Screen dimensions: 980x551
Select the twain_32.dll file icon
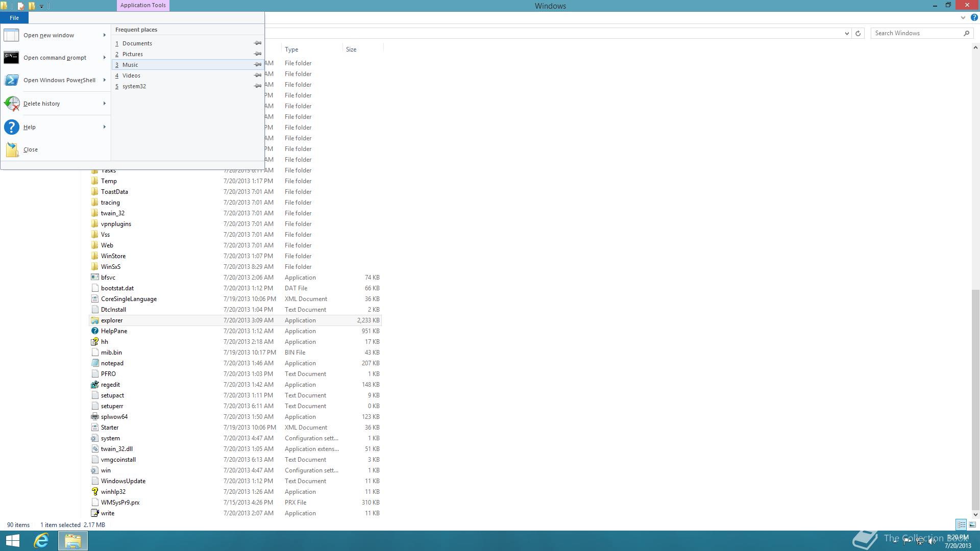click(x=94, y=449)
